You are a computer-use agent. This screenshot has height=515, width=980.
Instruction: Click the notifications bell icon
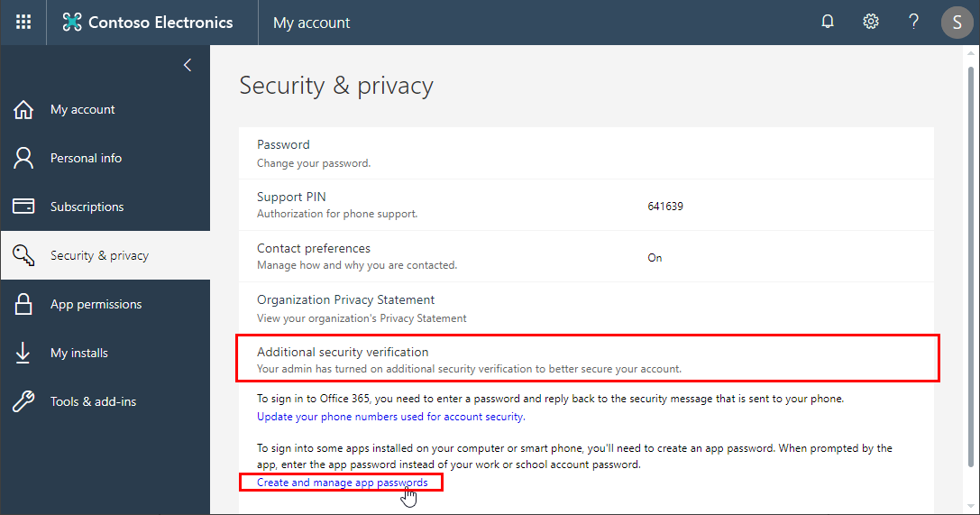(828, 23)
